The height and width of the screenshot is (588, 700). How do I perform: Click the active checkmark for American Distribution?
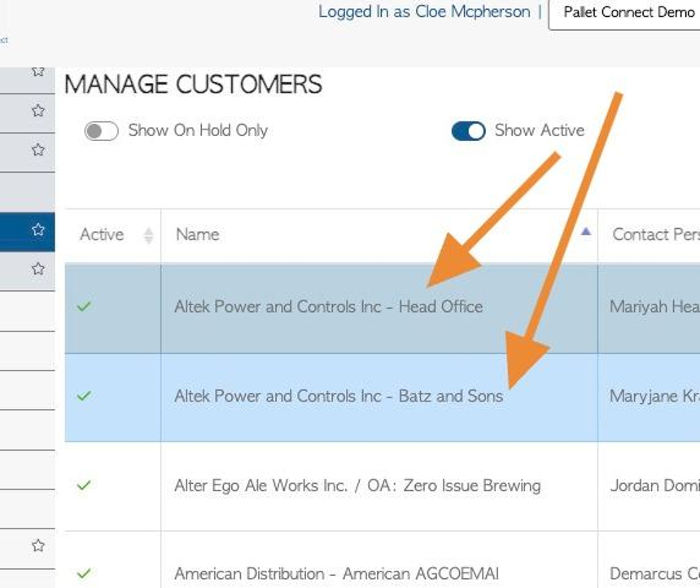point(84,573)
